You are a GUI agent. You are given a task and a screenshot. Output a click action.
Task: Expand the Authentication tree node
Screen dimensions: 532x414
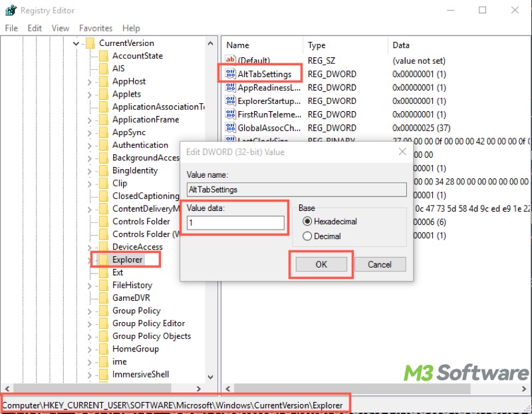click(89, 146)
